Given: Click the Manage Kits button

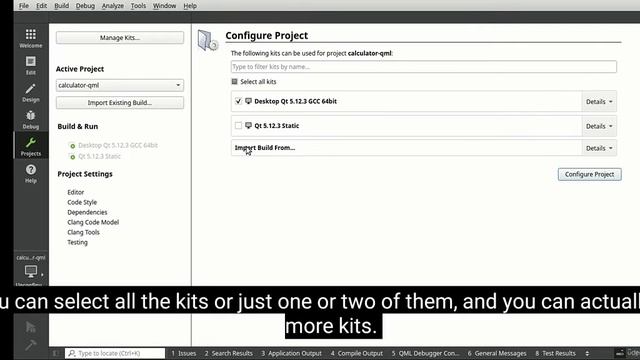Looking at the screenshot, I should click(x=120, y=38).
